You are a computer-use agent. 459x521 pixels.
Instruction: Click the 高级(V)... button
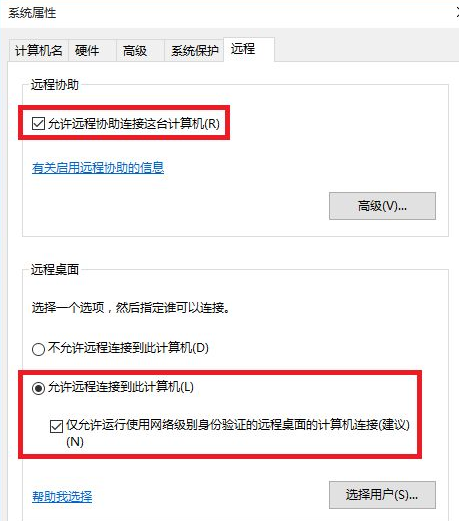pos(382,206)
